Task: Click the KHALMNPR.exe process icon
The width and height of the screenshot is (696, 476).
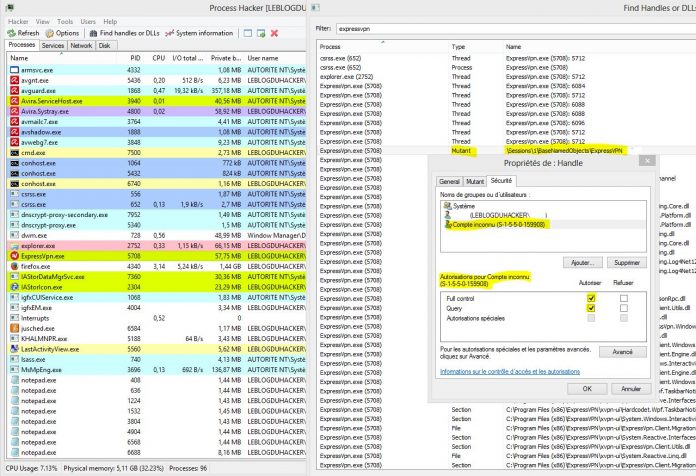Action: pos(14,339)
